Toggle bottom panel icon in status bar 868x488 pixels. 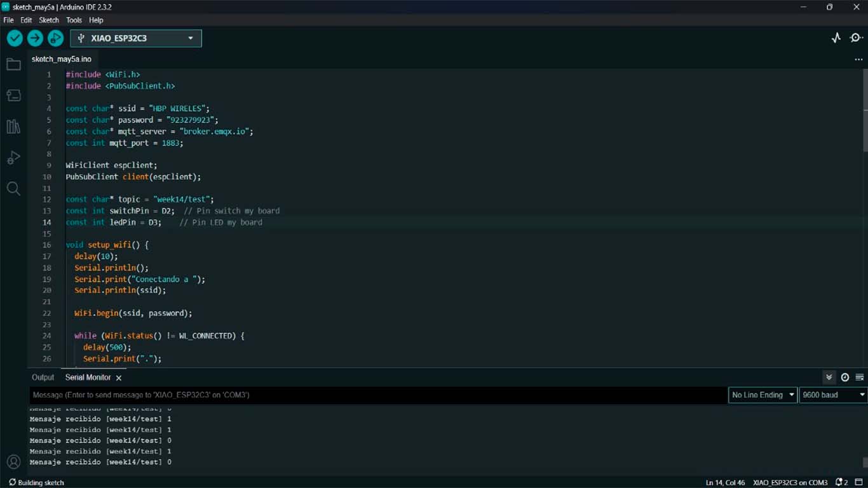coord(858,482)
